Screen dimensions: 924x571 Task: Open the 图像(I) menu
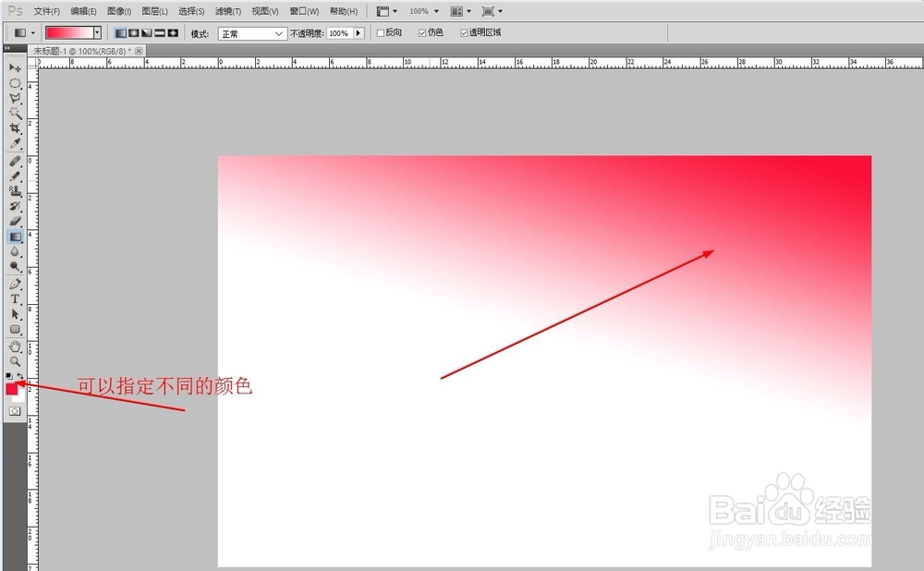pos(119,11)
